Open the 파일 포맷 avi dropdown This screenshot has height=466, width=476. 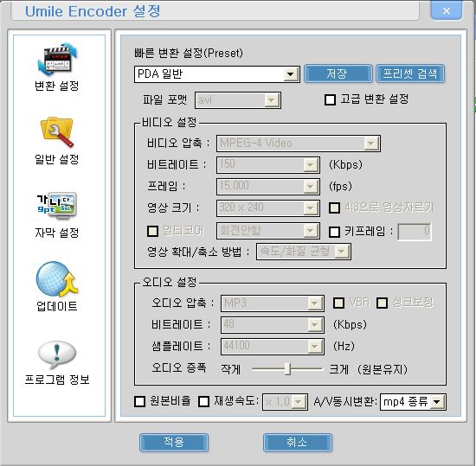(238, 100)
